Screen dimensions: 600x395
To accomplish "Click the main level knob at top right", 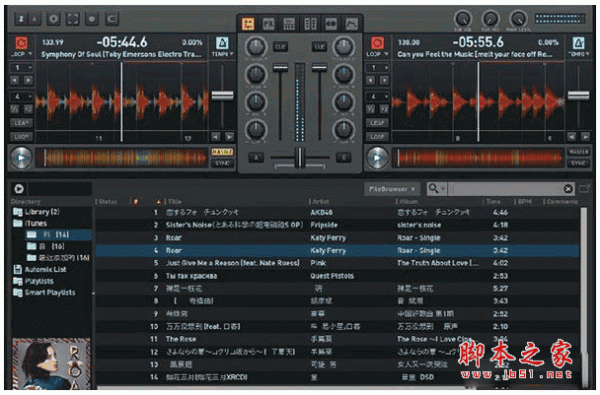I will point(518,19).
